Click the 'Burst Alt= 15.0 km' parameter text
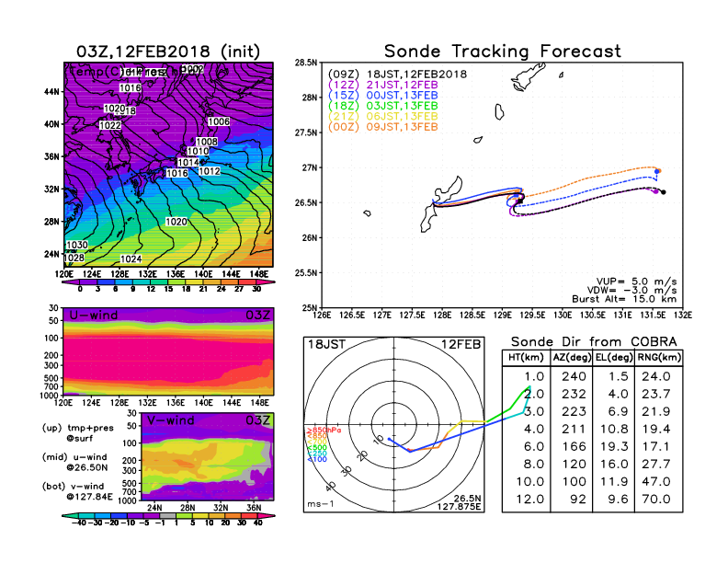The height and width of the screenshot is (563, 728). click(x=624, y=299)
